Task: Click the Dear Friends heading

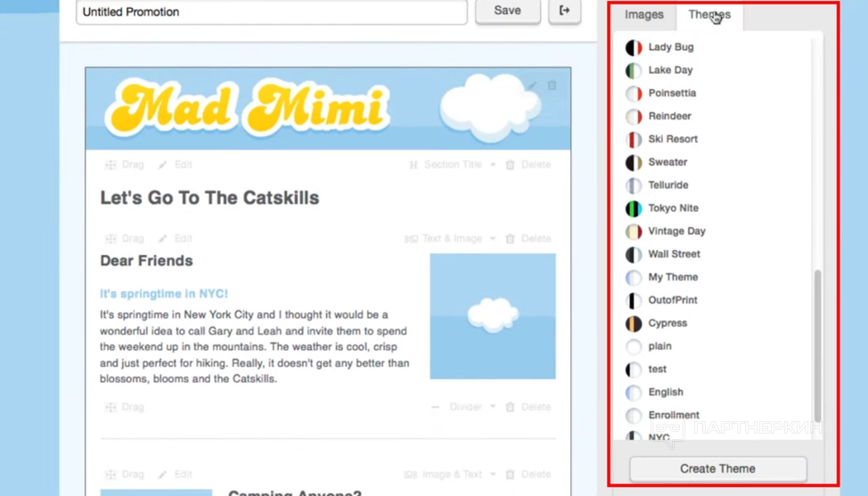Action: [x=146, y=260]
